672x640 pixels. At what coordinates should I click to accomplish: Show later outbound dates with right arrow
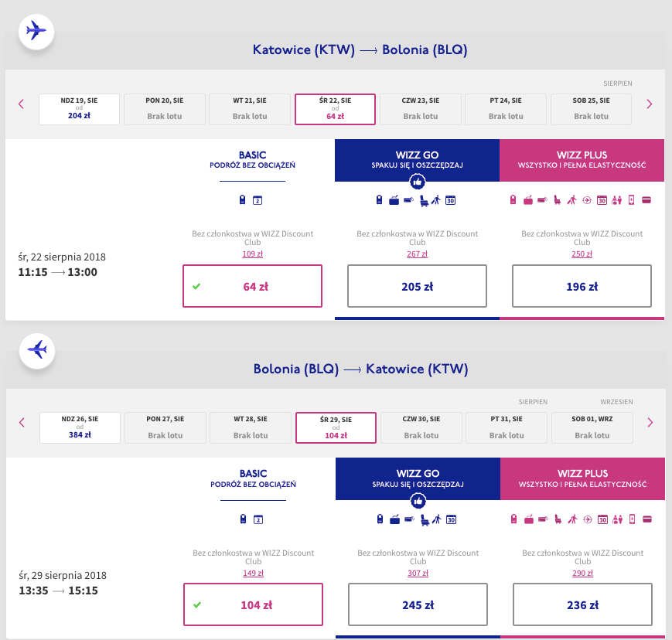650,104
